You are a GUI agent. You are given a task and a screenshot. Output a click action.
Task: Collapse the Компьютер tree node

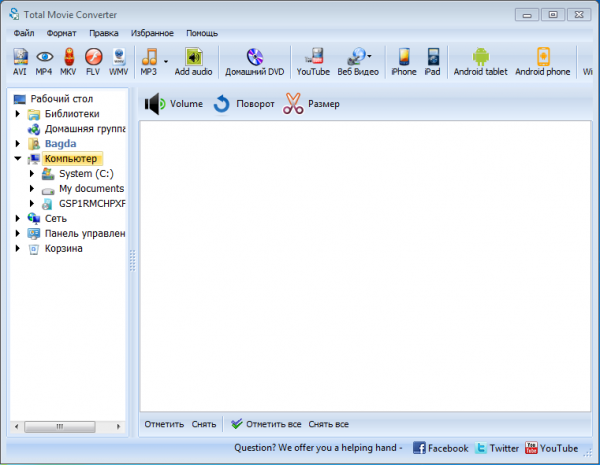[x=18, y=158]
